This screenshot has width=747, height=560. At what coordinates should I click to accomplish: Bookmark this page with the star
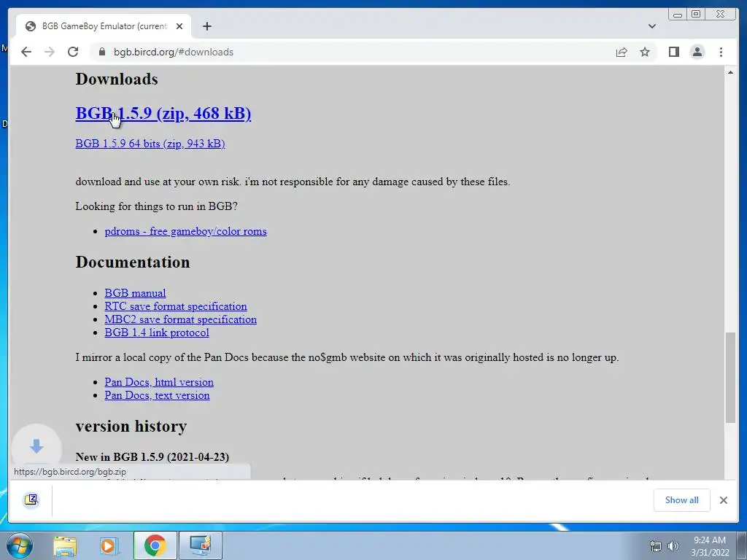click(x=645, y=52)
